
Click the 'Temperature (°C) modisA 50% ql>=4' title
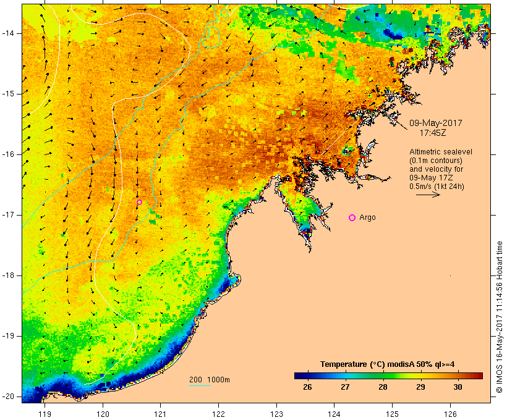click(388, 364)
